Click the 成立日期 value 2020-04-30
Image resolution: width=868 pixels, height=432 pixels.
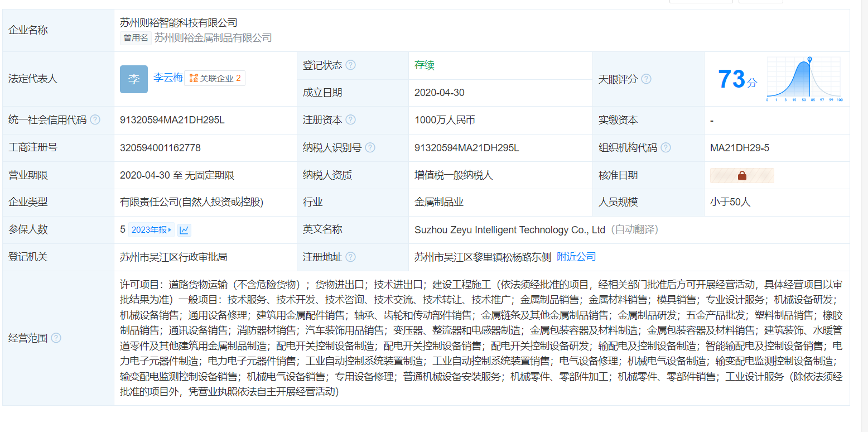[440, 93]
